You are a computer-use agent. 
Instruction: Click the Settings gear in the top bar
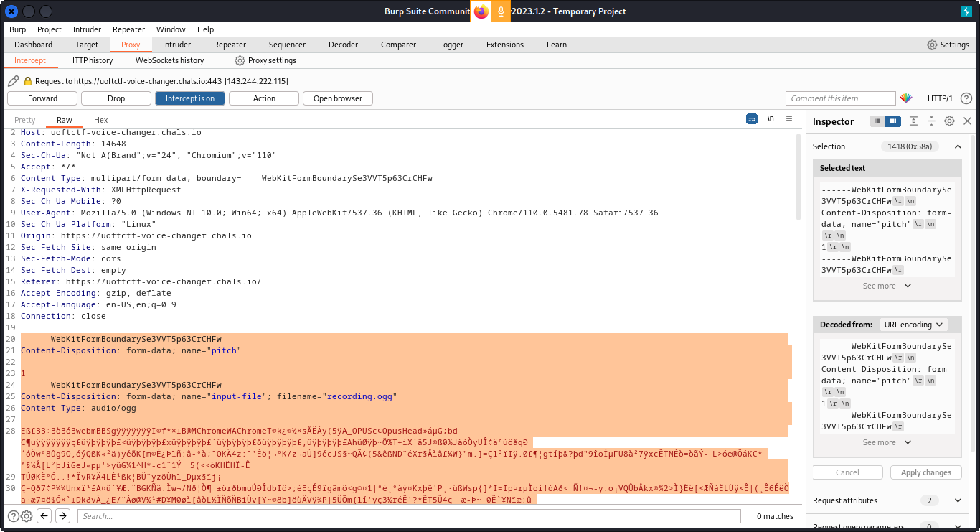pos(932,45)
